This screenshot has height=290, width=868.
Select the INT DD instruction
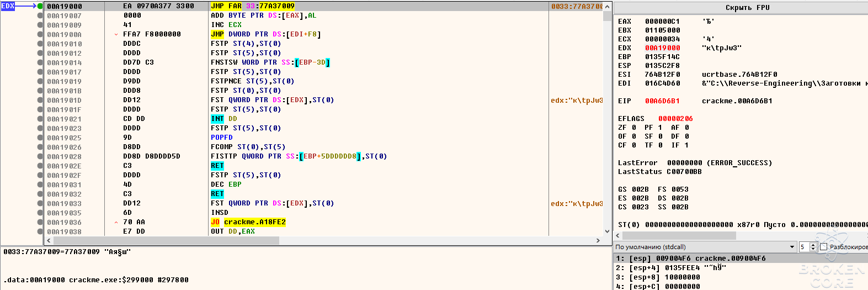(x=224, y=119)
